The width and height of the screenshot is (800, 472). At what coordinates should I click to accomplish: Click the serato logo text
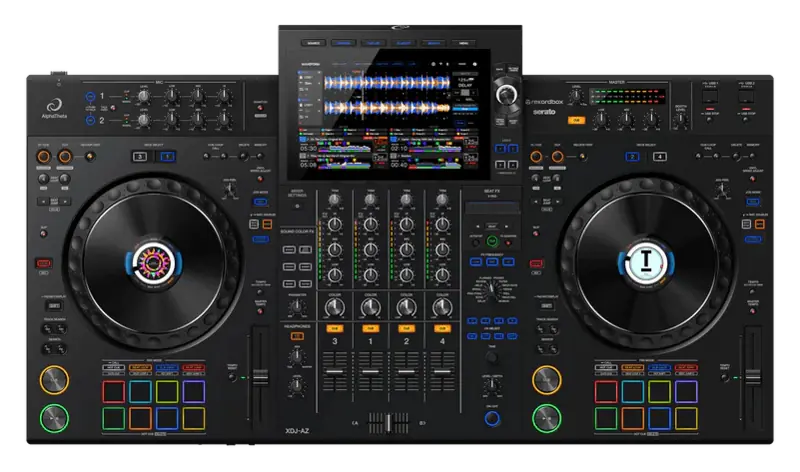click(544, 111)
